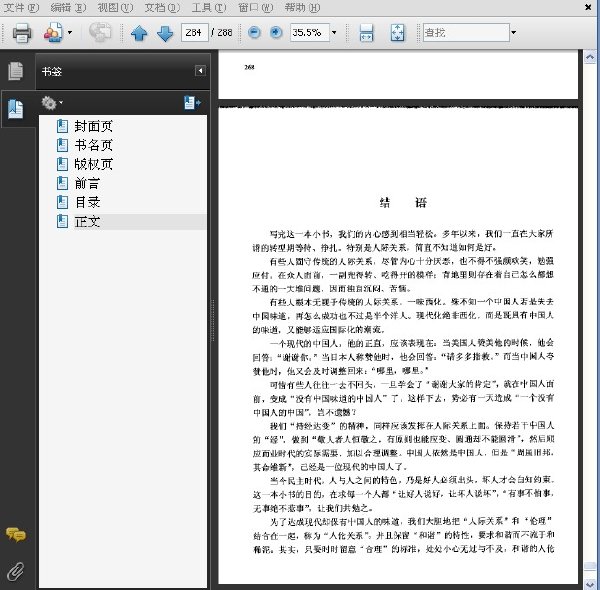This screenshot has height=590, width=600.
Task: Open the 视图 menu
Action: click(115, 8)
